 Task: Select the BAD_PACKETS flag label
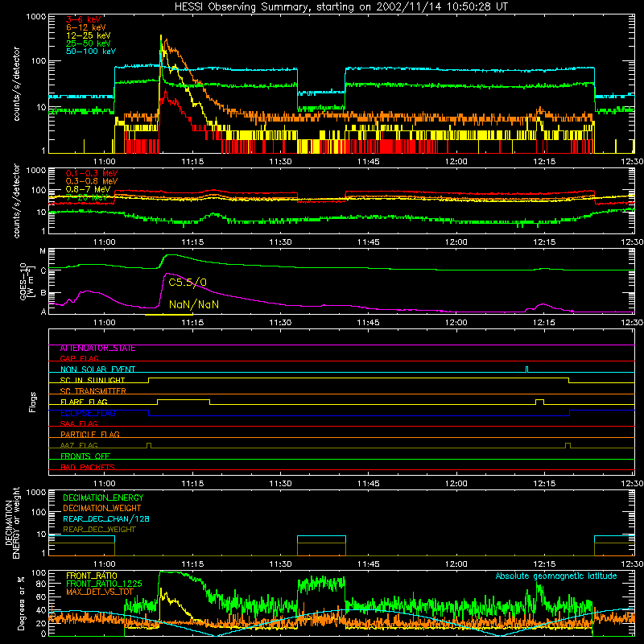(x=88, y=467)
